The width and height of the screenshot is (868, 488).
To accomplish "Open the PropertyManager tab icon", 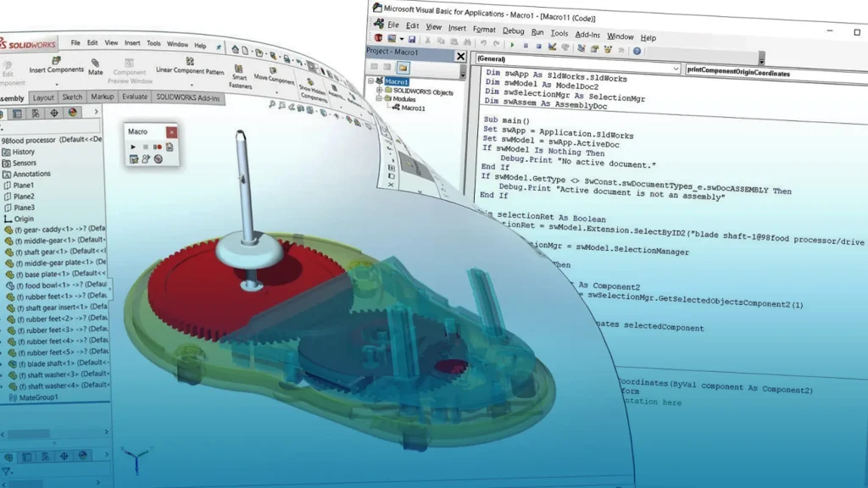I will pos(17,114).
